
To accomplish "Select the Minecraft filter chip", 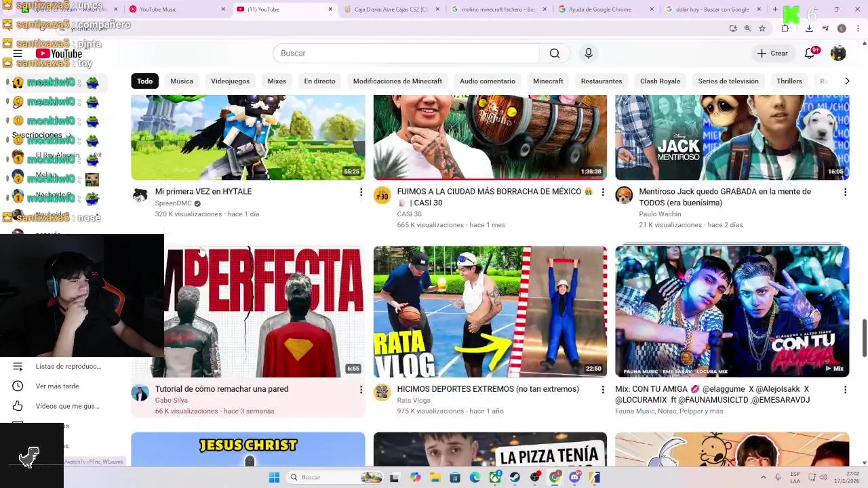I will pyautogui.click(x=548, y=81).
